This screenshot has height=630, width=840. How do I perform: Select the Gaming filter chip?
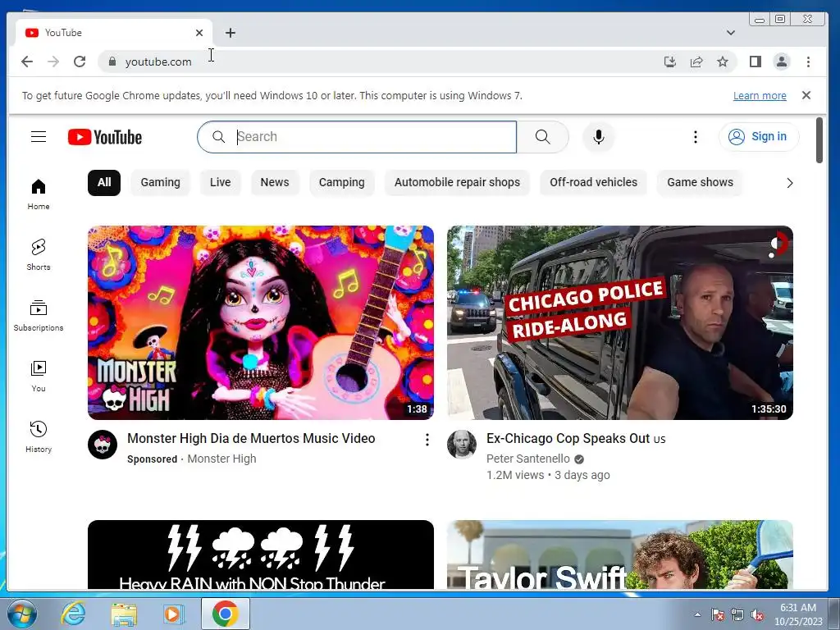[x=160, y=182]
